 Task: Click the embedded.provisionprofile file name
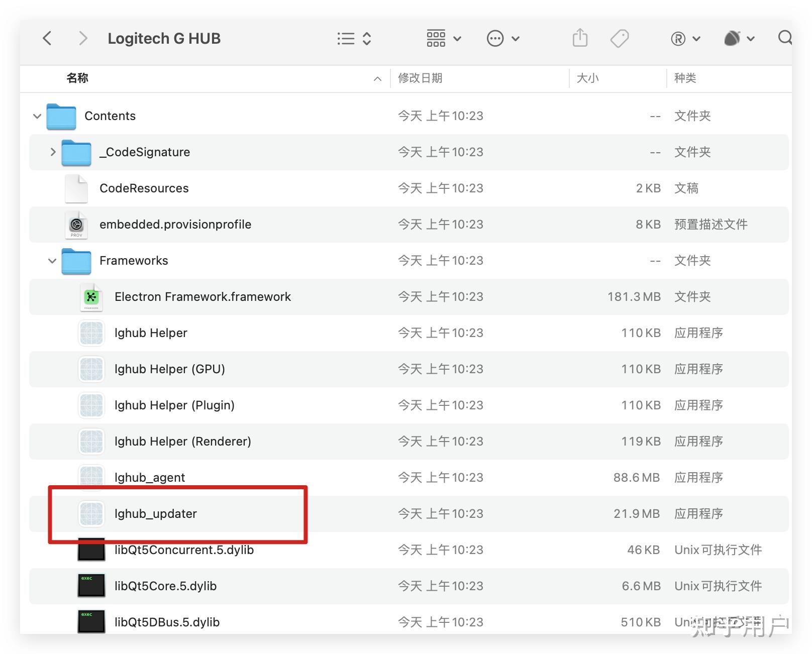click(x=175, y=225)
